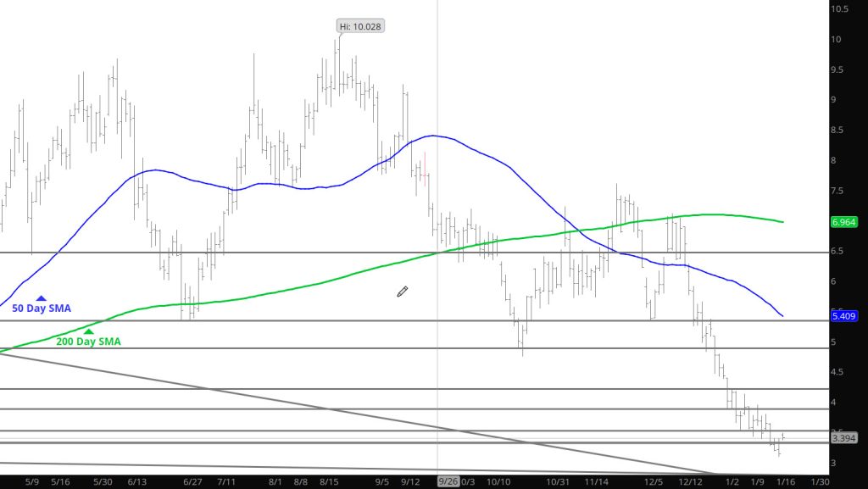Click the 1/30 date on time axis
The image size is (868, 489).
pos(821,481)
